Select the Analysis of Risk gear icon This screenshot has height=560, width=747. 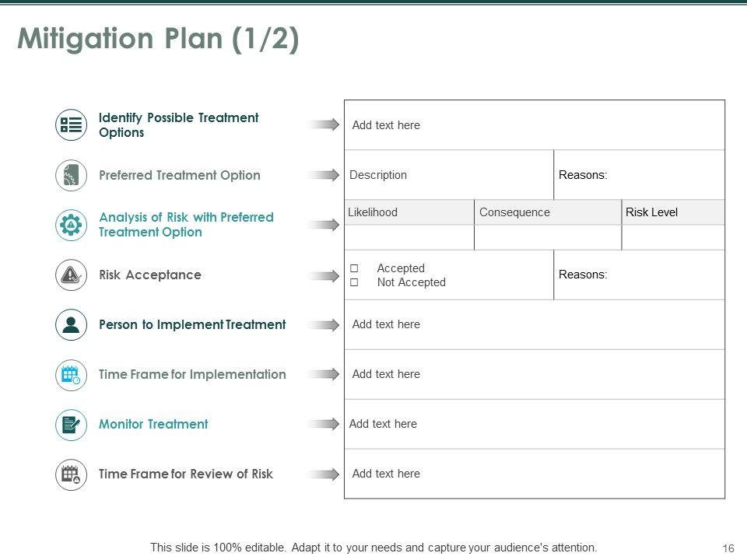pyautogui.click(x=71, y=225)
